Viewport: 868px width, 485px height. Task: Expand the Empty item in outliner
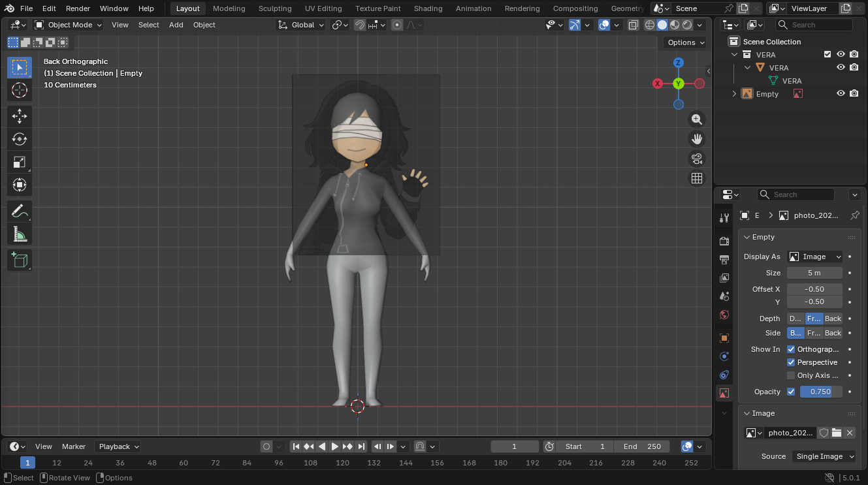pyautogui.click(x=734, y=94)
